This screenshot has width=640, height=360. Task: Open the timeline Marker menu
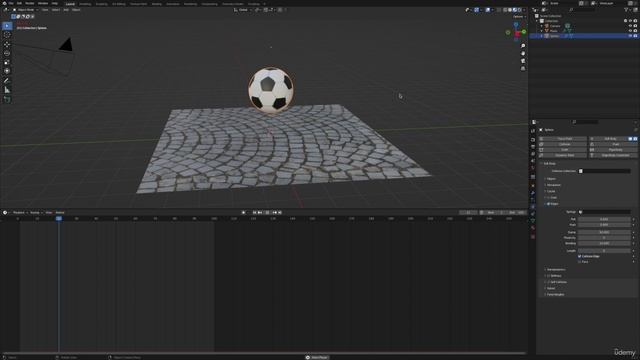point(60,213)
